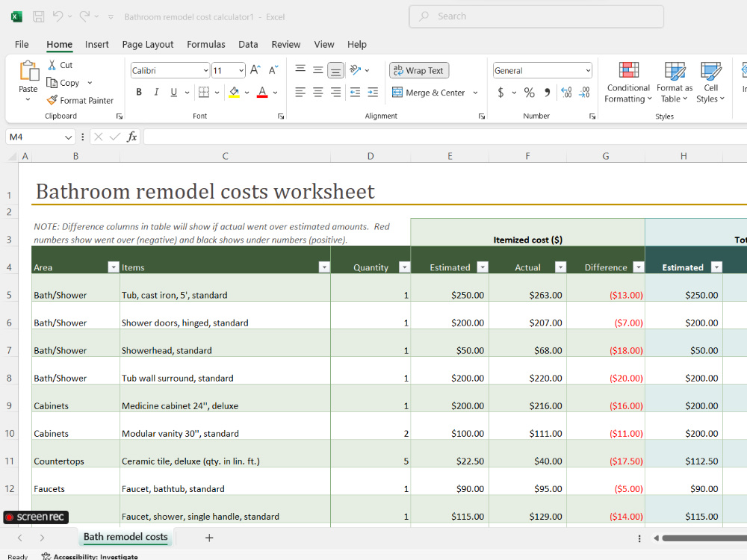Screen dimensions: 747x560
Task: Switch to the Formulas ribbon tab
Action: pyautogui.click(x=206, y=44)
